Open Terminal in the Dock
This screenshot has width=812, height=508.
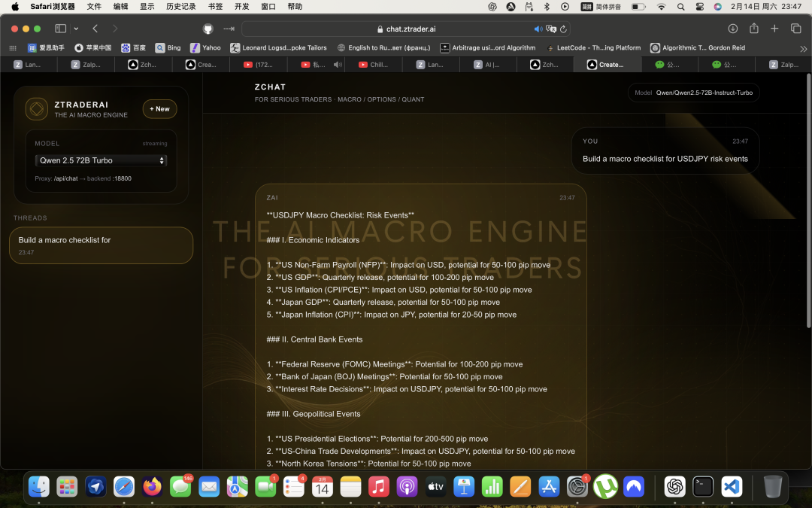703,487
